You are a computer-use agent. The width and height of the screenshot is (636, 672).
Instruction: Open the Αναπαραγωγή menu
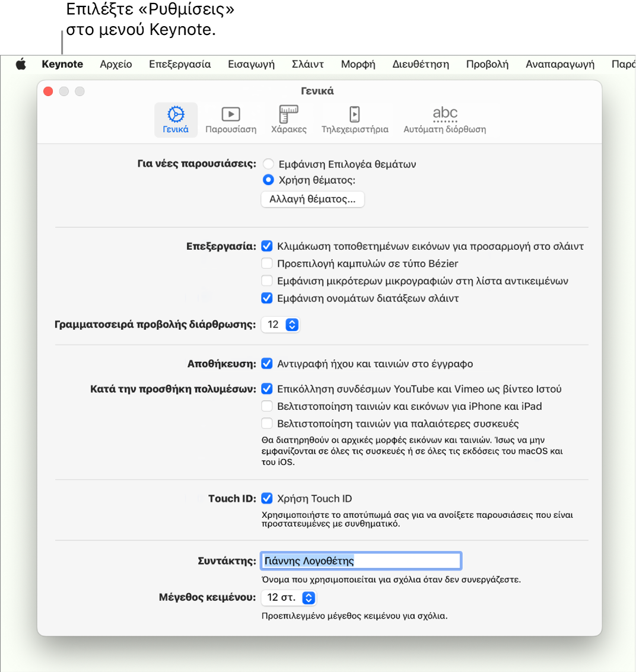(560, 64)
